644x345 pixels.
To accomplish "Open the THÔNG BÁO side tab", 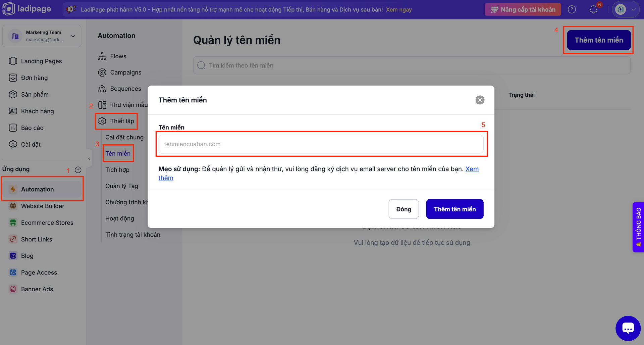I will coord(638,227).
